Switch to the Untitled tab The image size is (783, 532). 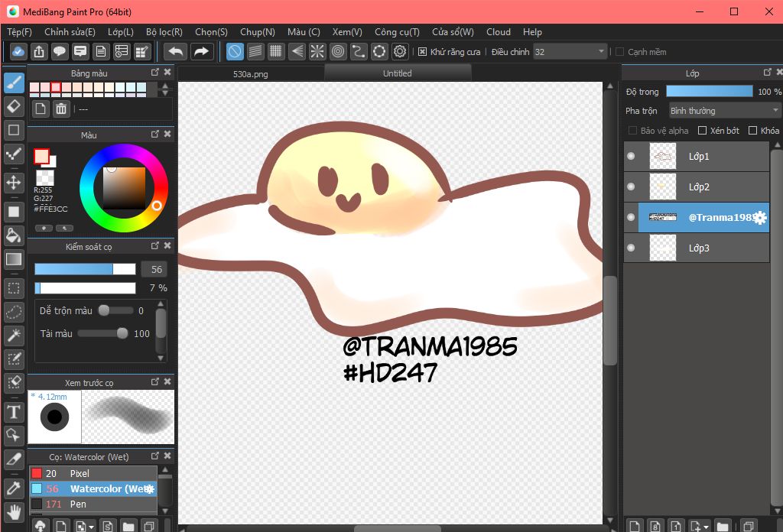click(x=398, y=73)
